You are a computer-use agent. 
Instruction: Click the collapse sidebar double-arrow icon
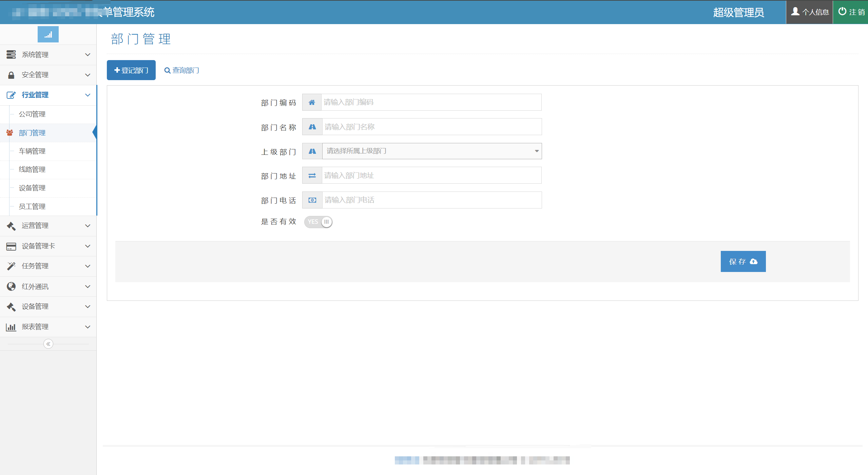(x=48, y=344)
